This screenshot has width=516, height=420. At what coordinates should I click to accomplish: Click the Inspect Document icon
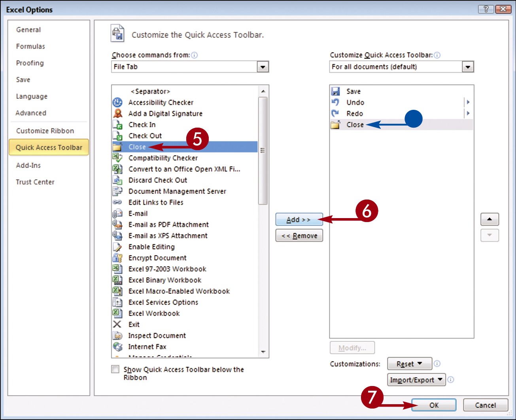click(x=117, y=335)
